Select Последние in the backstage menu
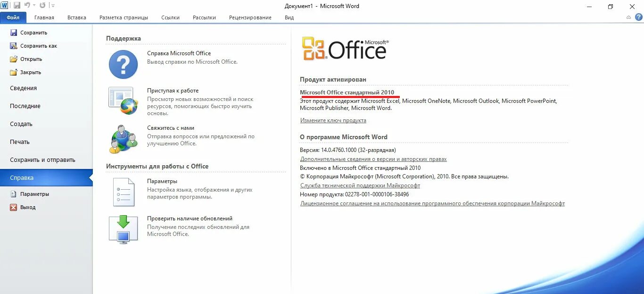The image size is (644, 294). click(x=46, y=106)
